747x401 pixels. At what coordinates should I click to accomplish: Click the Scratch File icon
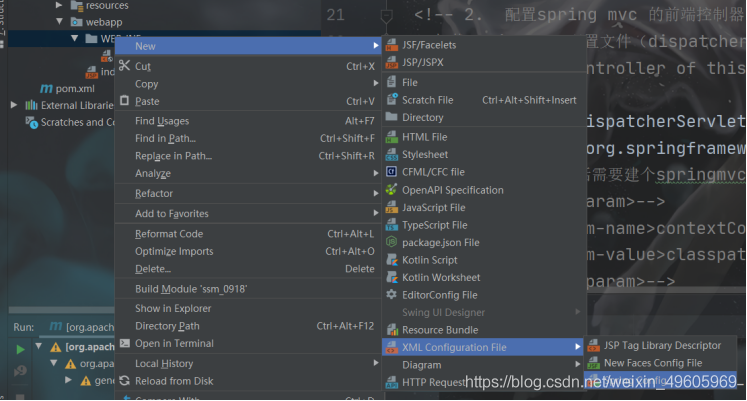click(x=392, y=100)
